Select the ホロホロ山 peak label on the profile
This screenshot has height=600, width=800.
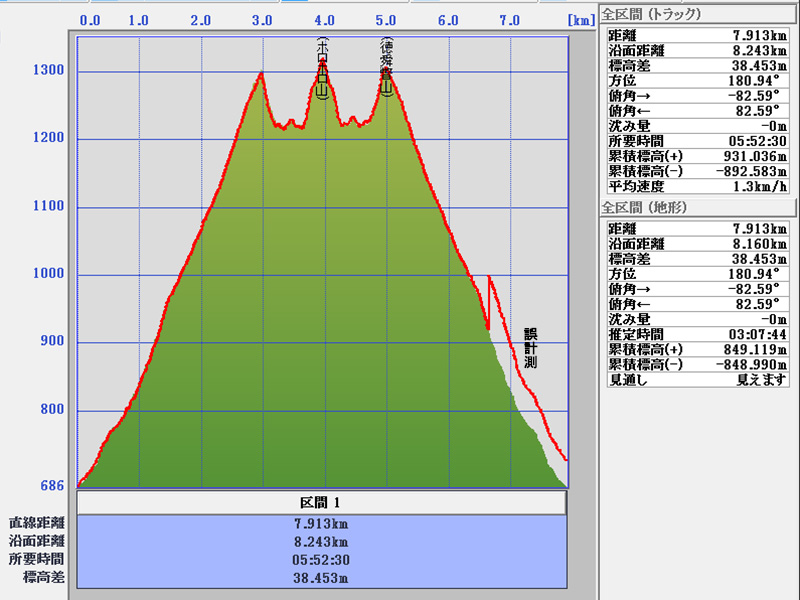pos(322,69)
